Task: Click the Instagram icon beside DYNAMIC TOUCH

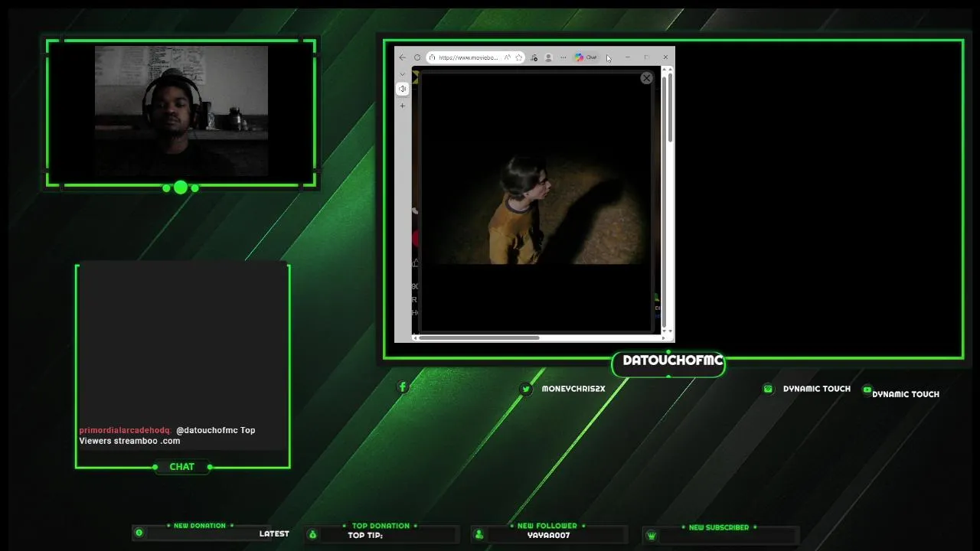Action: pyautogui.click(x=768, y=389)
